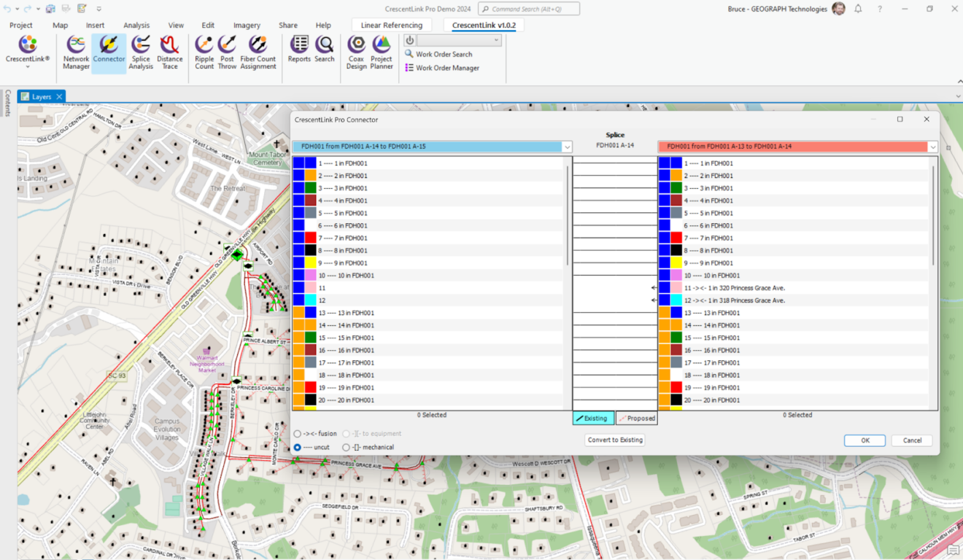The width and height of the screenshot is (963, 560).
Task: Start the Distance Trace tool
Action: point(170,52)
